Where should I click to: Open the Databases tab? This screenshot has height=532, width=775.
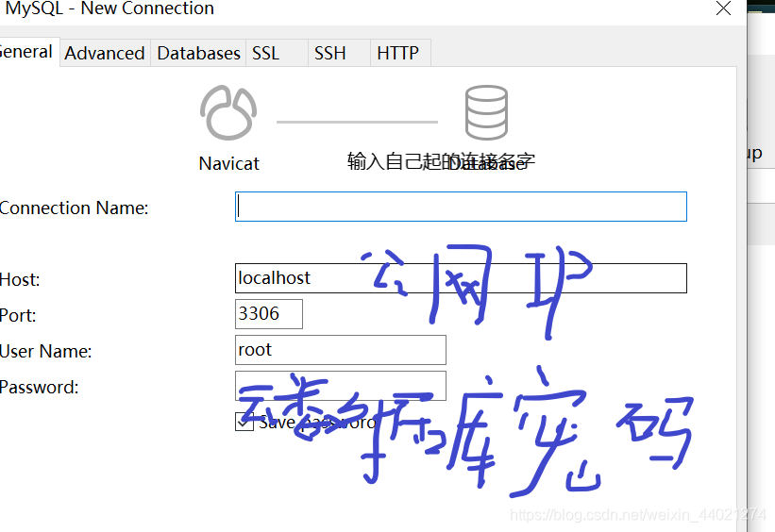click(x=198, y=53)
